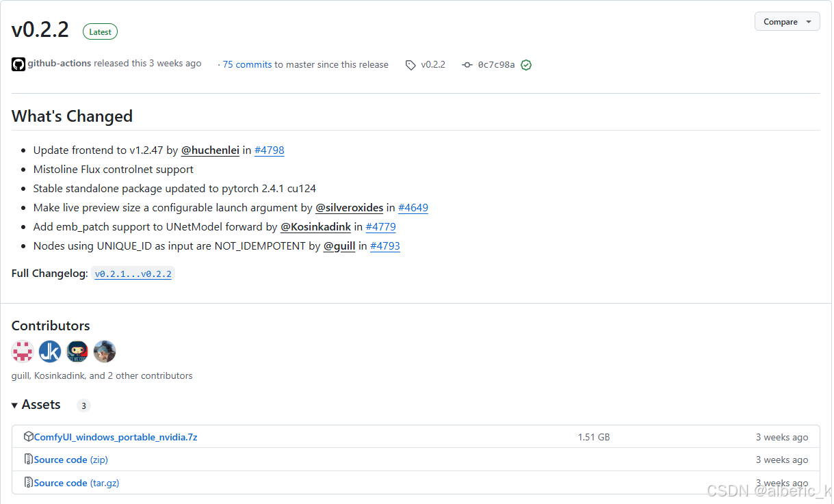The height and width of the screenshot is (504, 834).
Task: Open the v0.2.2 tag link
Action: click(x=433, y=64)
